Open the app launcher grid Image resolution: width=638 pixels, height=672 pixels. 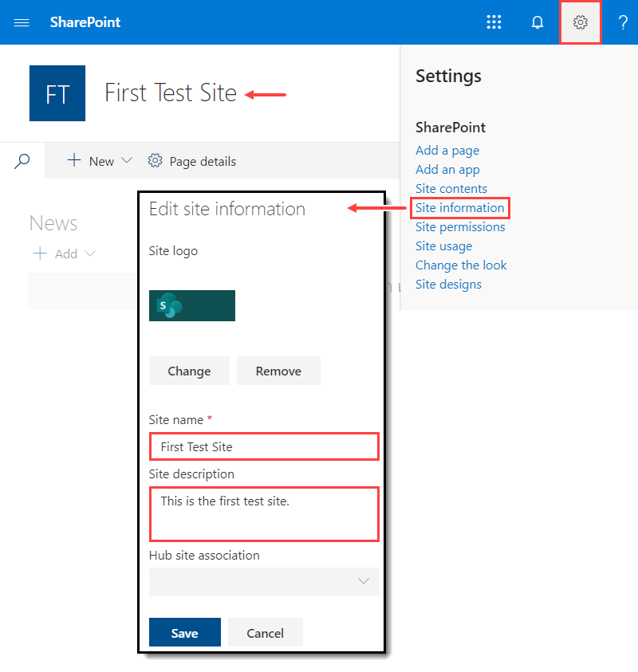click(494, 22)
